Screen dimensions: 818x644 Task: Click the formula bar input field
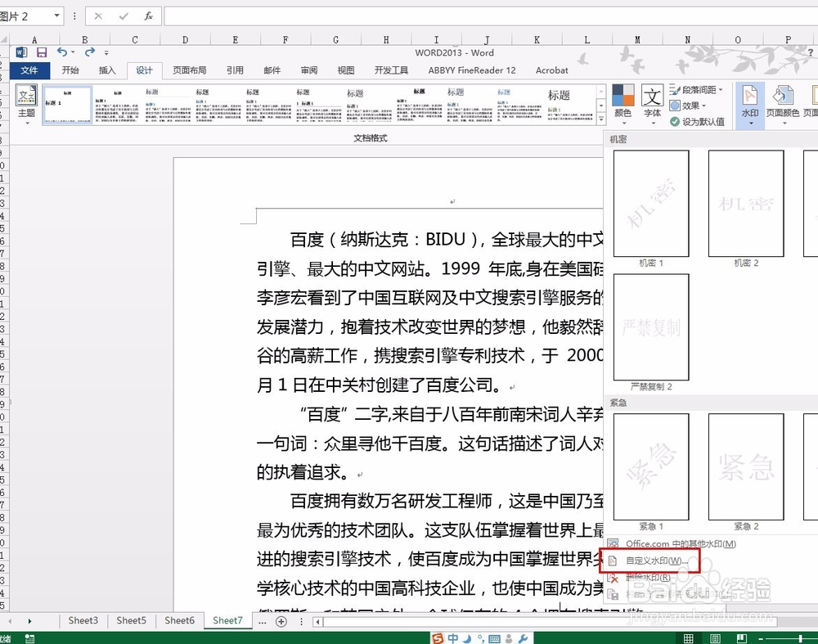coord(491,16)
